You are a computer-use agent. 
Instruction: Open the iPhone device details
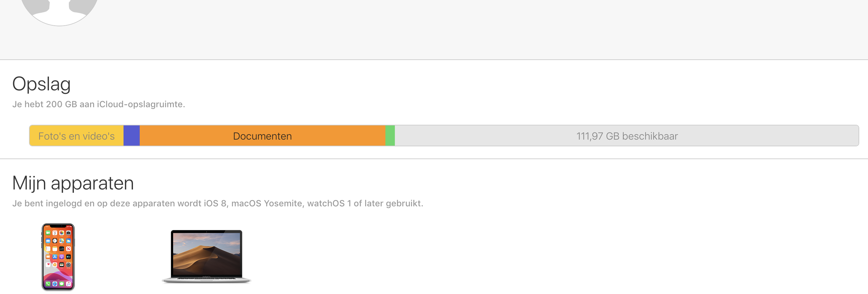58,256
